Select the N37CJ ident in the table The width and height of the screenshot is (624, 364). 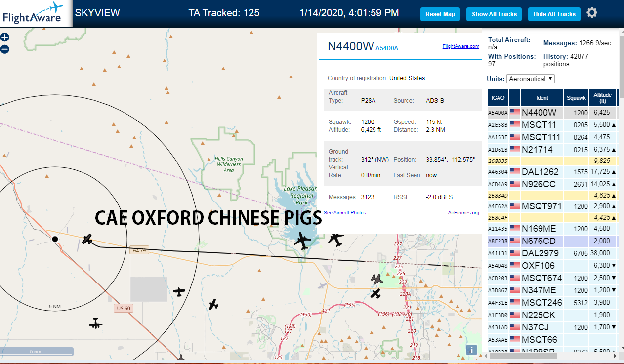coord(535,327)
